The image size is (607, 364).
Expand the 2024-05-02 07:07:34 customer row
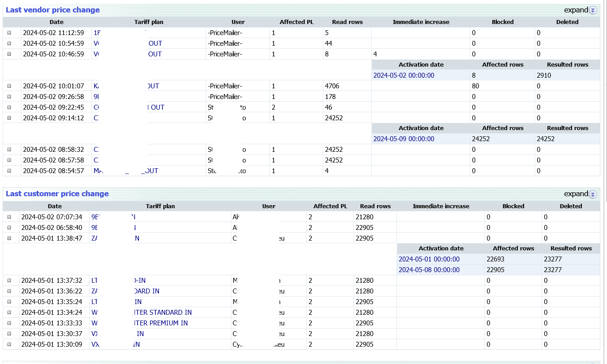point(9,217)
